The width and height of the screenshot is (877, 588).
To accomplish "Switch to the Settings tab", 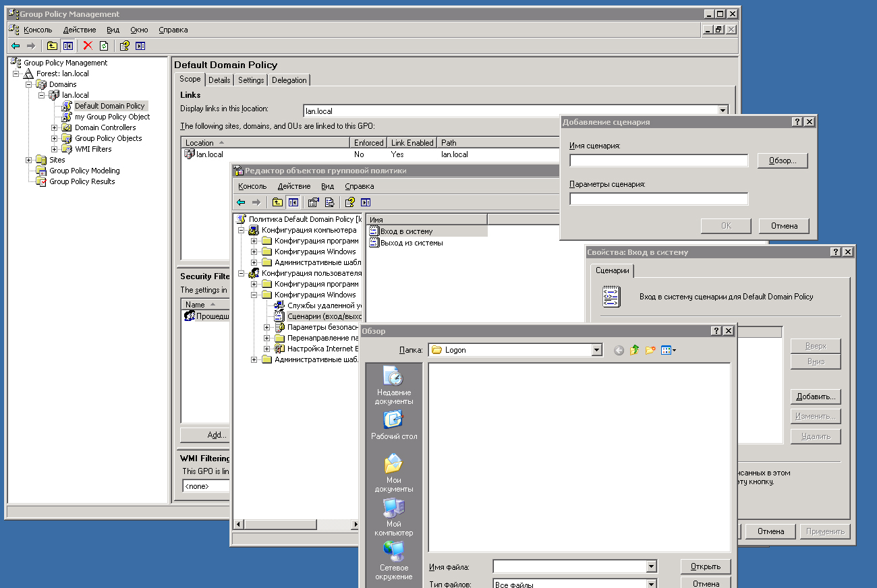I will coord(251,80).
